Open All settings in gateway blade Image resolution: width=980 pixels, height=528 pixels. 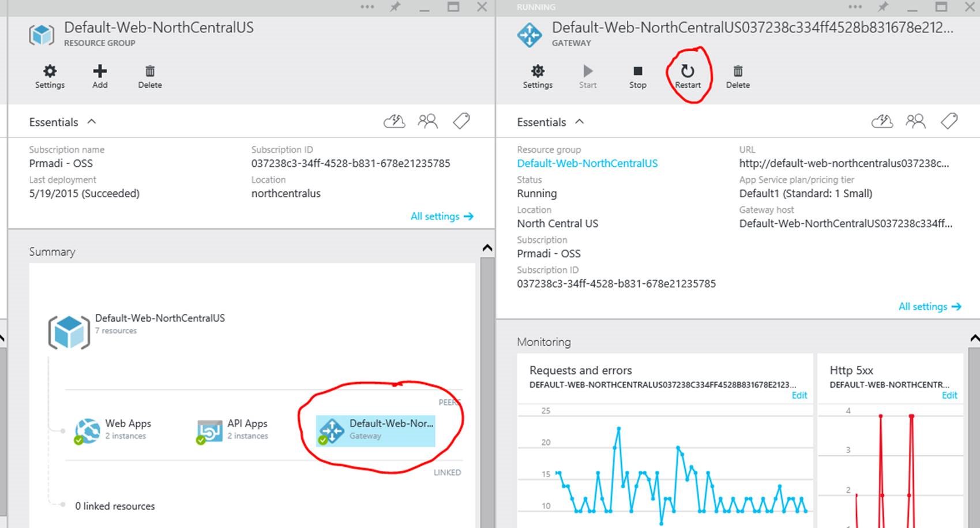pyautogui.click(x=930, y=306)
